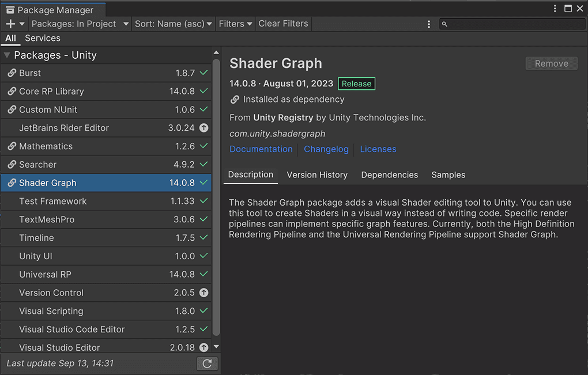Click the update arrow icon for Version Control
Viewport: 588px width, 375px height.
click(203, 293)
